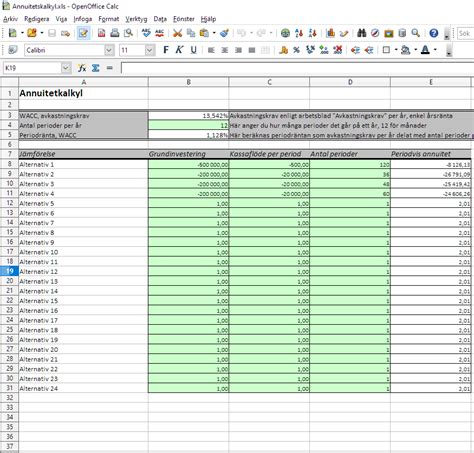Apply currency number format

click(283, 50)
